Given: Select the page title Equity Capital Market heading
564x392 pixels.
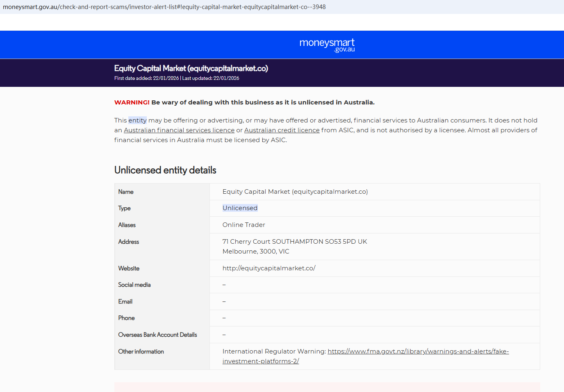Looking at the screenshot, I should (191, 68).
